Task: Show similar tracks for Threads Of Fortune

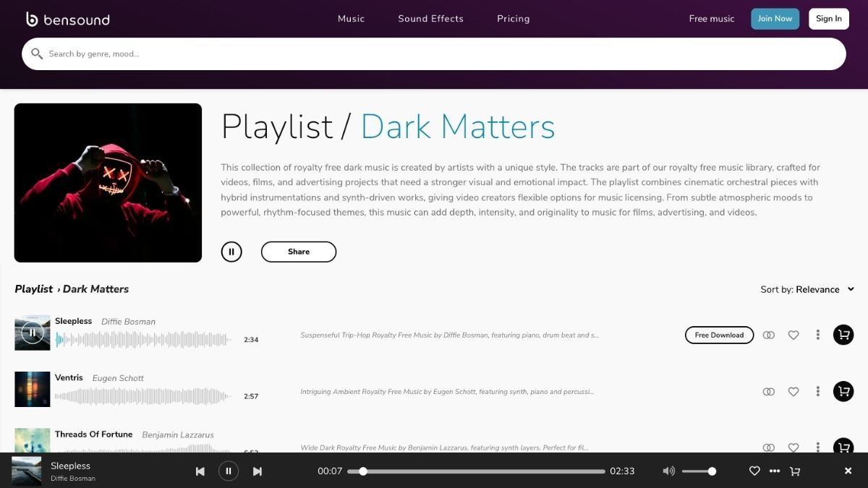Action: point(769,448)
